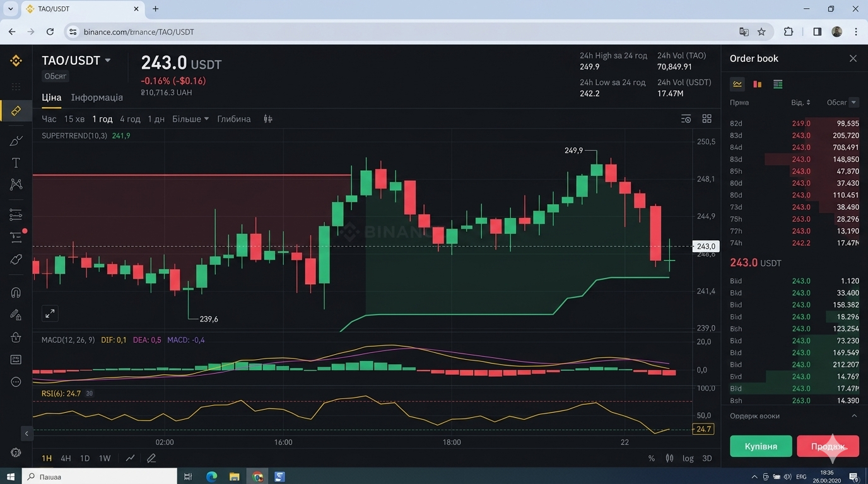The width and height of the screenshot is (868, 484).
Task: Select the ruler measure tool in sidebar
Action: [x=16, y=111]
